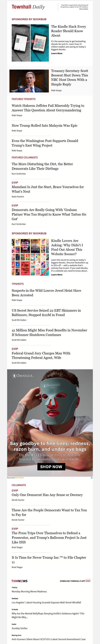Open the Scott Bessent photo thumbnail

coord(29,81)
